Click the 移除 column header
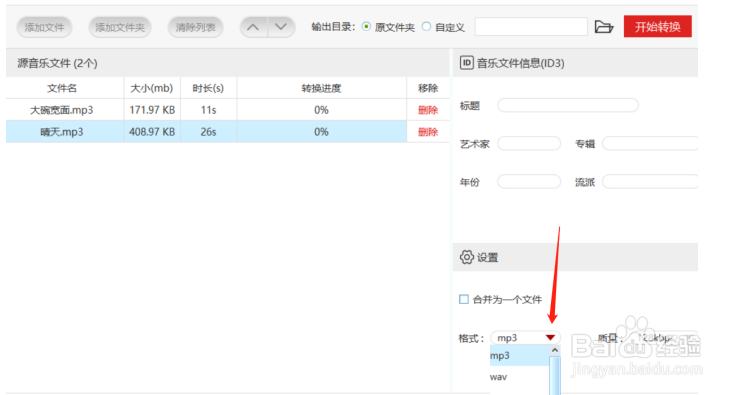Image resolution: width=745 pixels, height=395 pixels. pos(428,88)
